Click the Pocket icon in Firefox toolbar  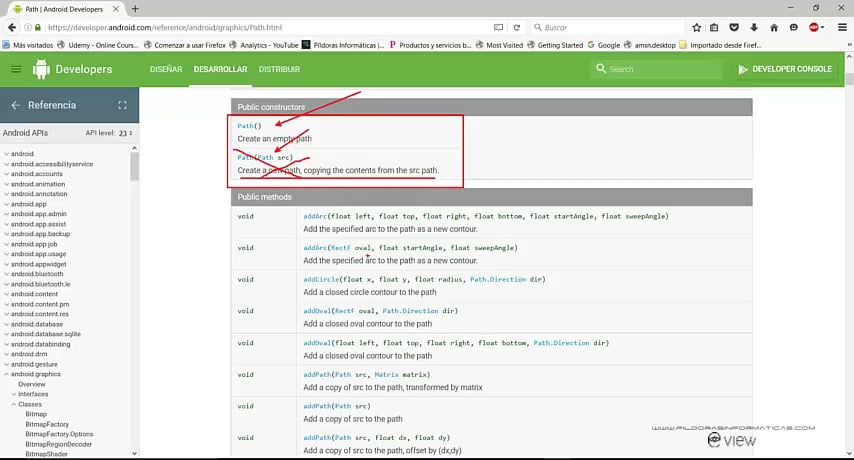(734, 27)
